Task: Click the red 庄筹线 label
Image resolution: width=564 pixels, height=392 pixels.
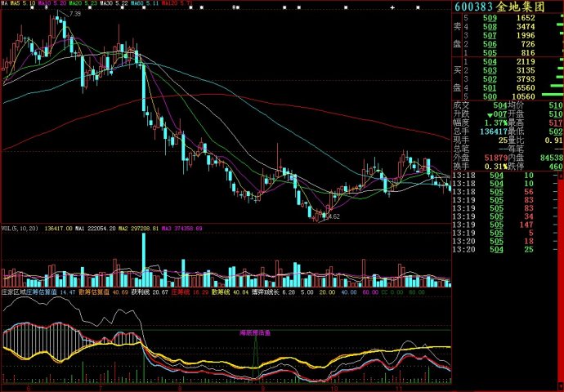Action: (190, 292)
